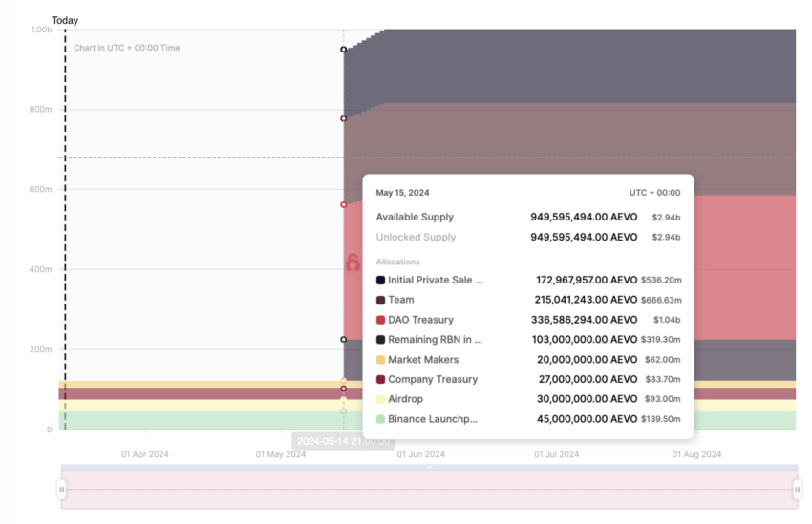Click the top data point marker near 950m

[343, 50]
